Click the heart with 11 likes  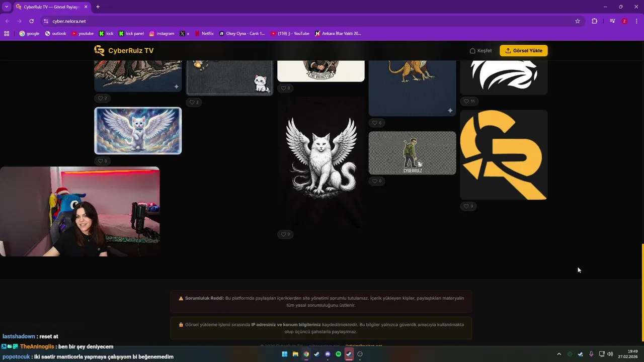469,101
